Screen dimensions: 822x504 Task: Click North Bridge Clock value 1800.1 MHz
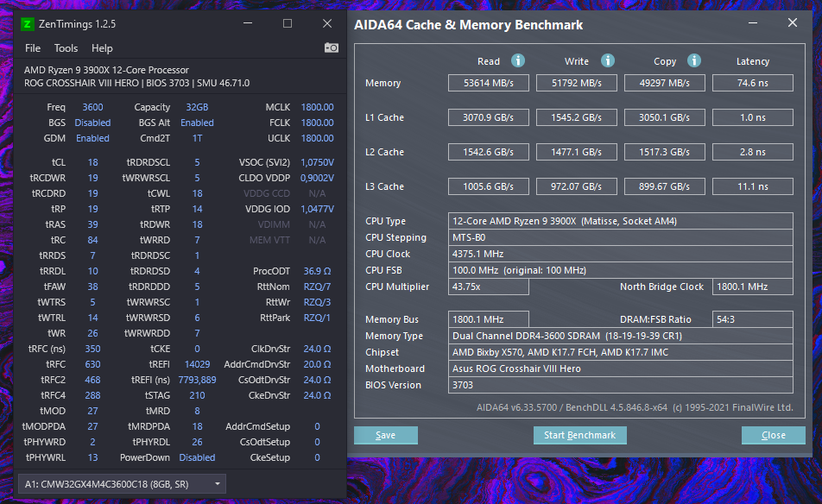pos(753,287)
